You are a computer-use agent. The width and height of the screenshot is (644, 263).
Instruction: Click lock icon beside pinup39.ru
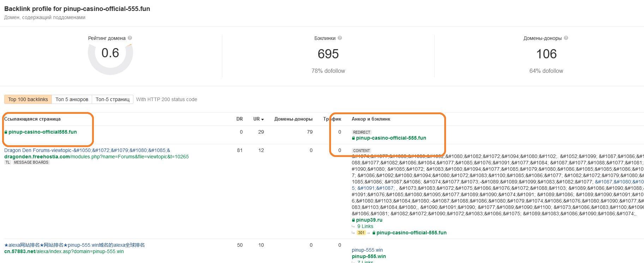point(354,220)
